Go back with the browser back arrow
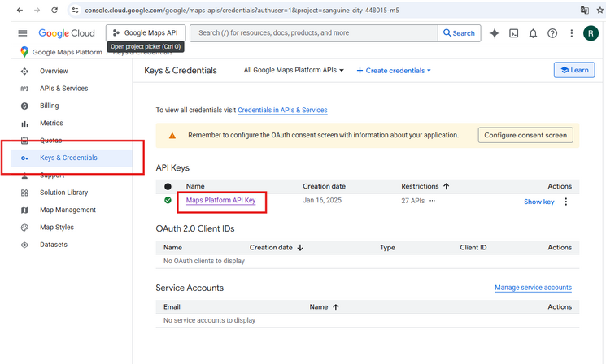Image resolution: width=606 pixels, height=364 pixels. (x=20, y=10)
